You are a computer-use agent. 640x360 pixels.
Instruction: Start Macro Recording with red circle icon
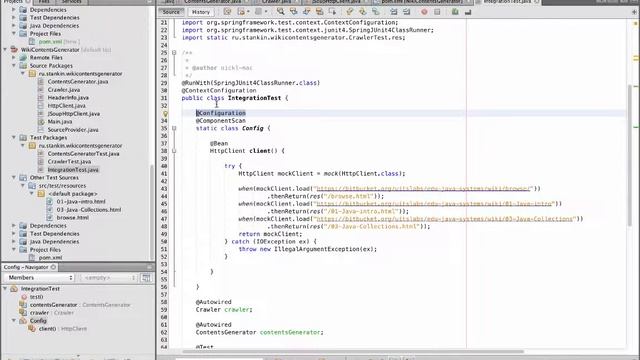424,12
